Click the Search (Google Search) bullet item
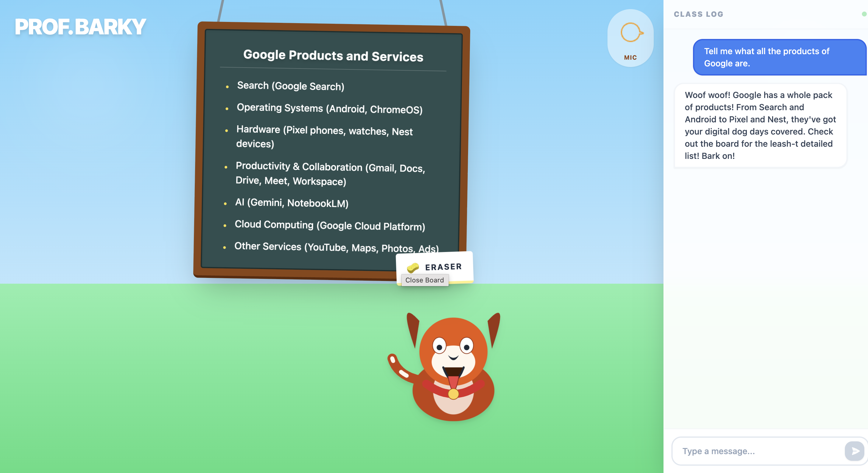 point(290,86)
